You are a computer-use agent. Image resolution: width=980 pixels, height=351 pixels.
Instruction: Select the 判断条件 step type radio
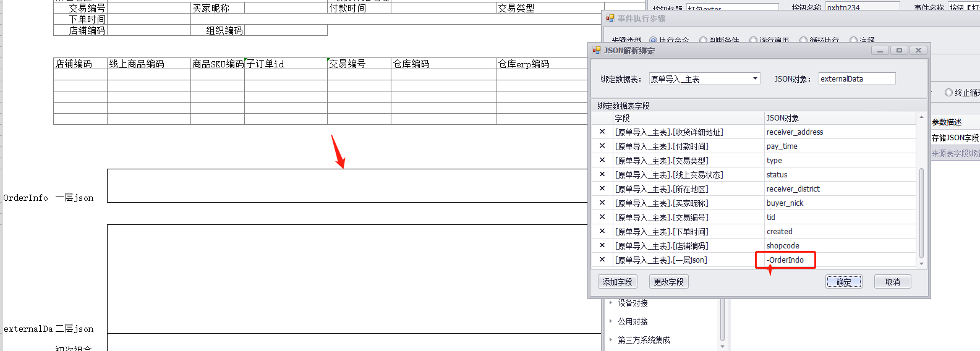tap(703, 40)
